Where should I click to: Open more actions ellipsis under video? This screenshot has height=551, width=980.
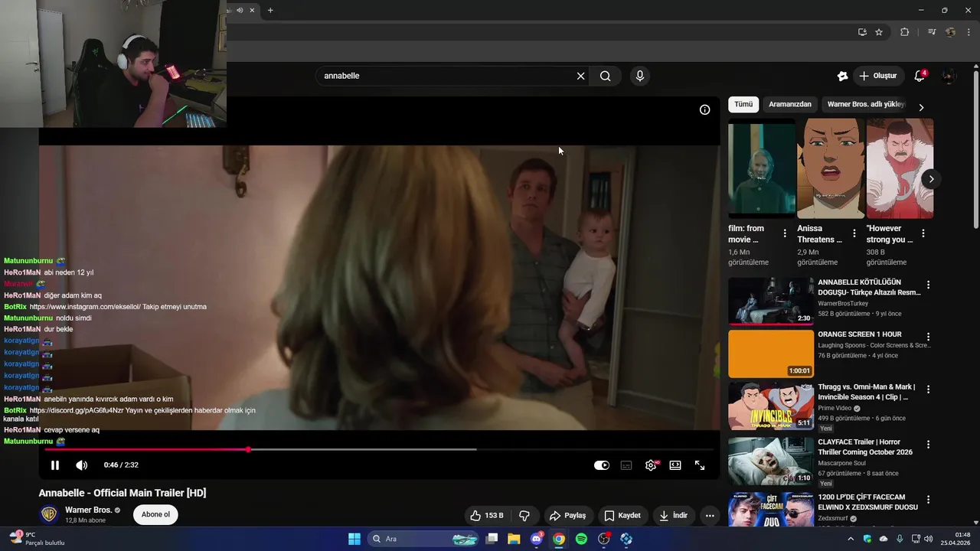point(710,516)
